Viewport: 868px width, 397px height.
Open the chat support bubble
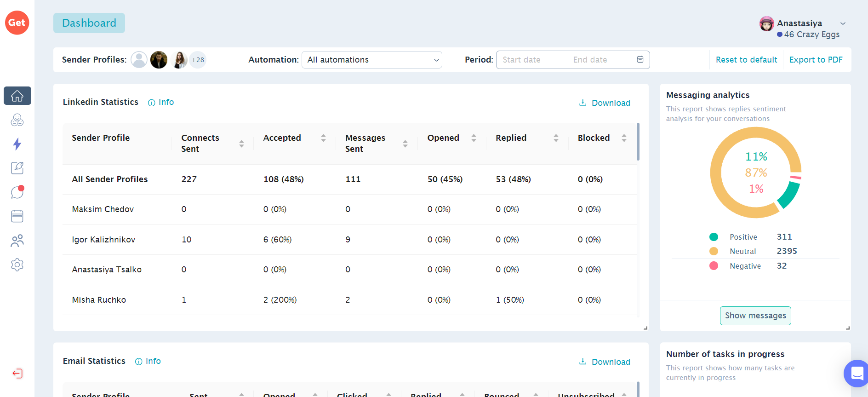857,374
